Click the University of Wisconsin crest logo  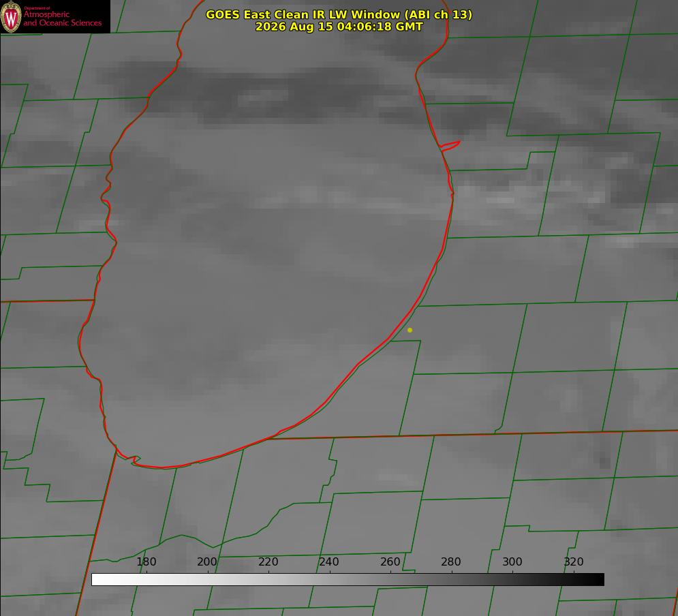(x=11, y=16)
